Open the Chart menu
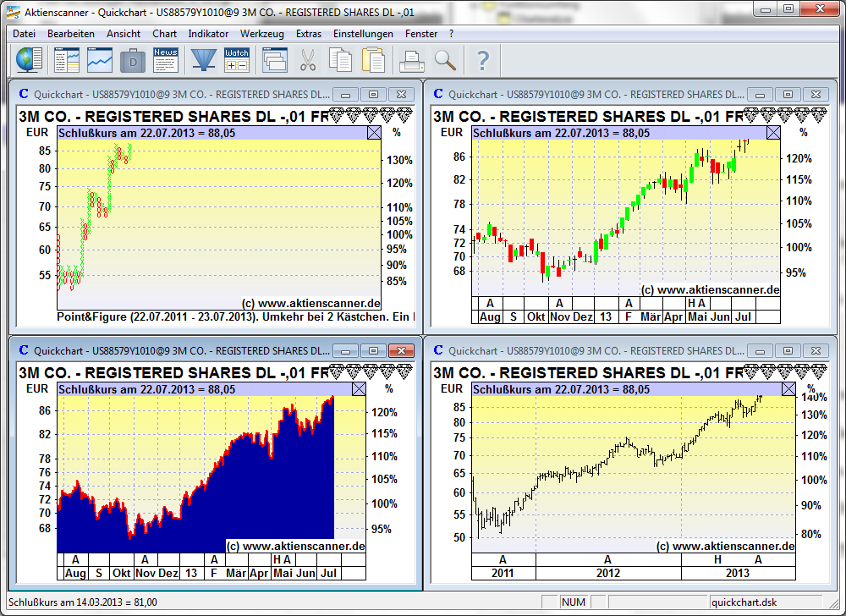 165,34
